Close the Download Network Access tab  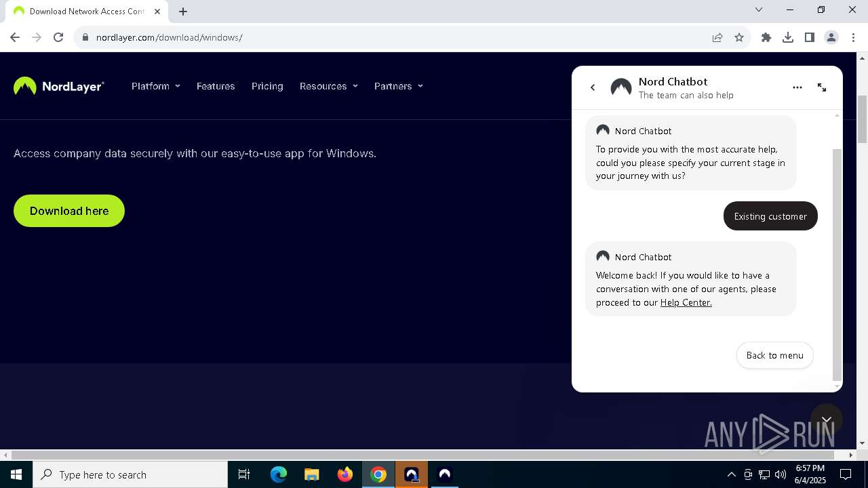click(157, 11)
